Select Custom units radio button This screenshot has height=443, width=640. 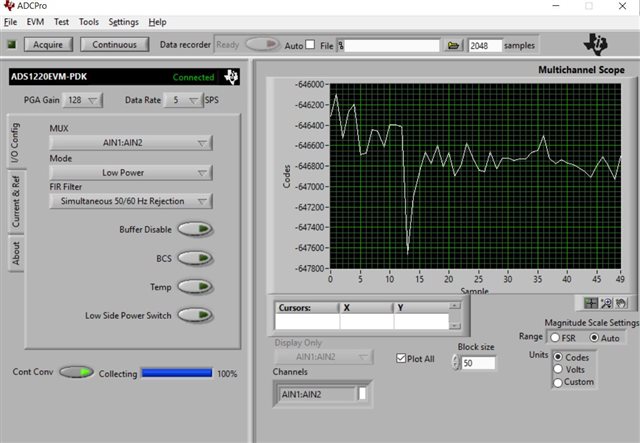558,382
